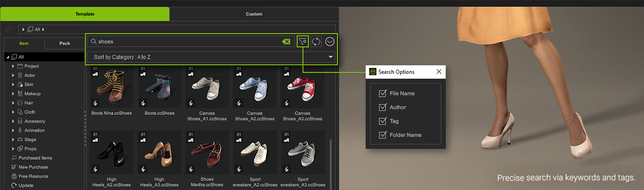Image resolution: width=644 pixels, height=190 pixels.
Task: Clear the 'shoes' search text
Action: (286, 42)
